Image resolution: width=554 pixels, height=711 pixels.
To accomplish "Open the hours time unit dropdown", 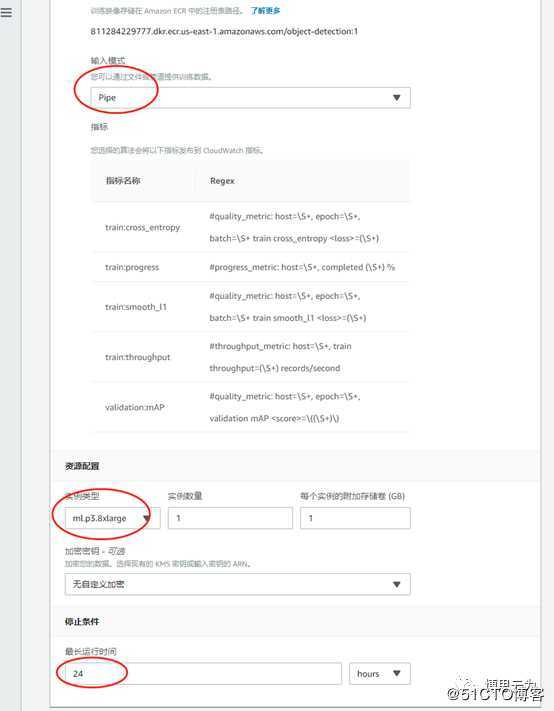I will click(x=379, y=674).
